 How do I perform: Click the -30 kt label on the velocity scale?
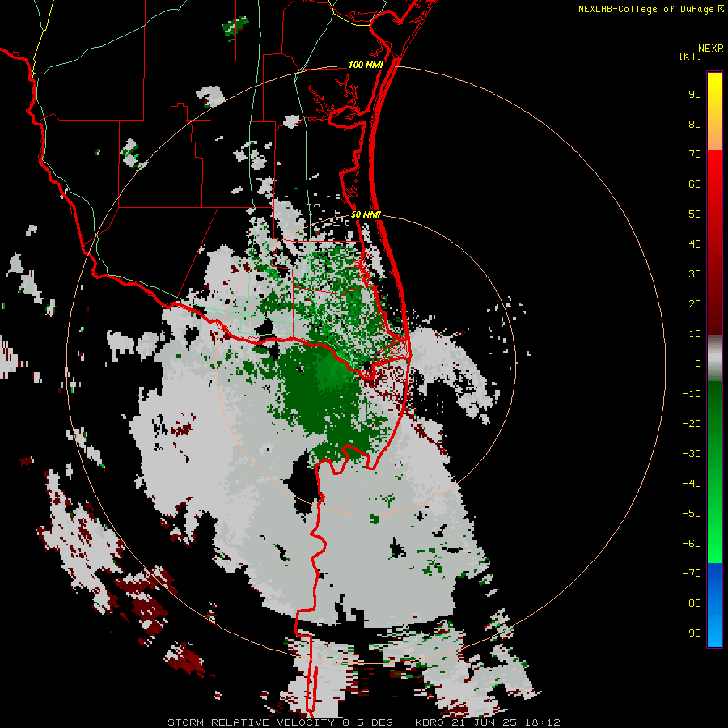[x=692, y=454]
